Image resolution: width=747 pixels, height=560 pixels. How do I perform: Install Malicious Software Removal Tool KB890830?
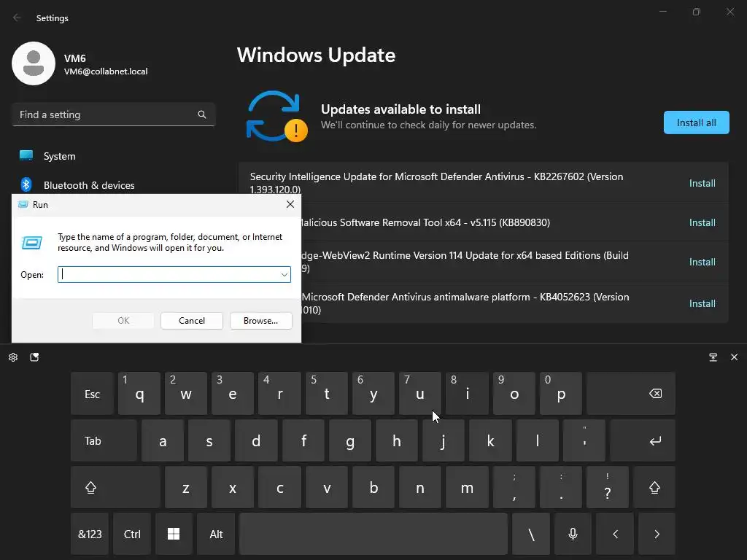[x=702, y=222]
